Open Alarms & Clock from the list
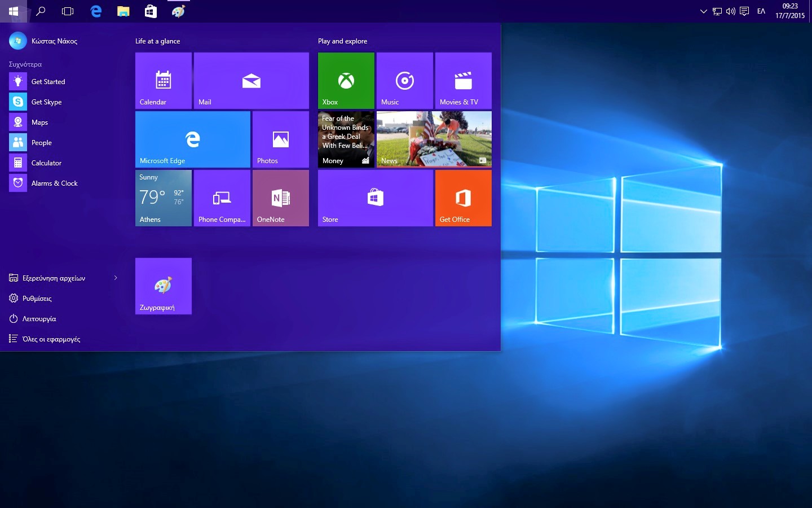This screenshot has width=812, height=508. click(54, 183)
